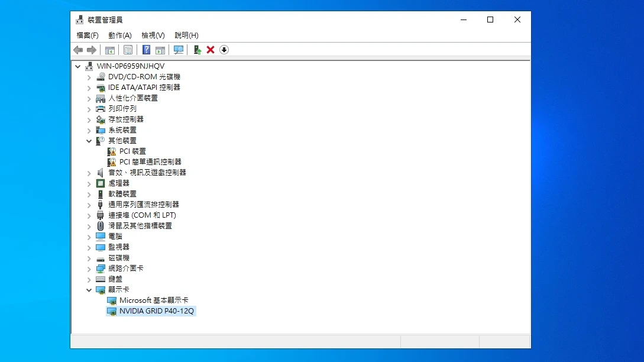Click the DVD/CD-ROM drive icon
Image resolution: width=644 pixels, height=362 pixels.
tap(101, 77)
